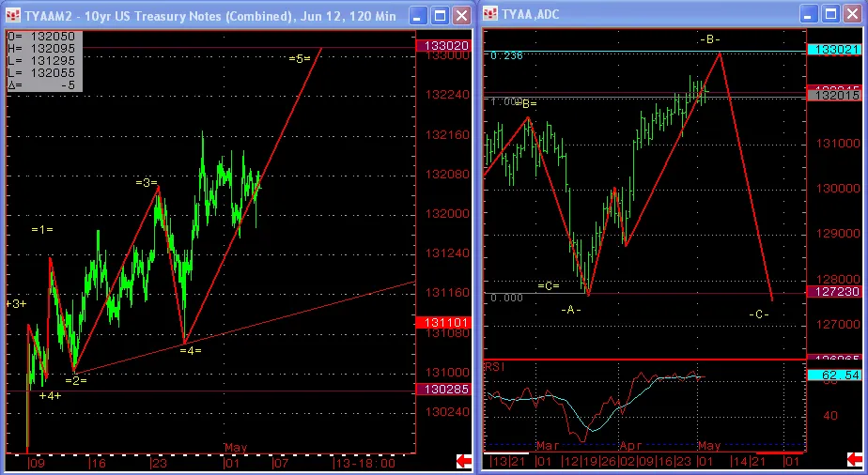Minimize the TYAAM2 Treasury Notes window
The image size is (868, 475).
418,15
